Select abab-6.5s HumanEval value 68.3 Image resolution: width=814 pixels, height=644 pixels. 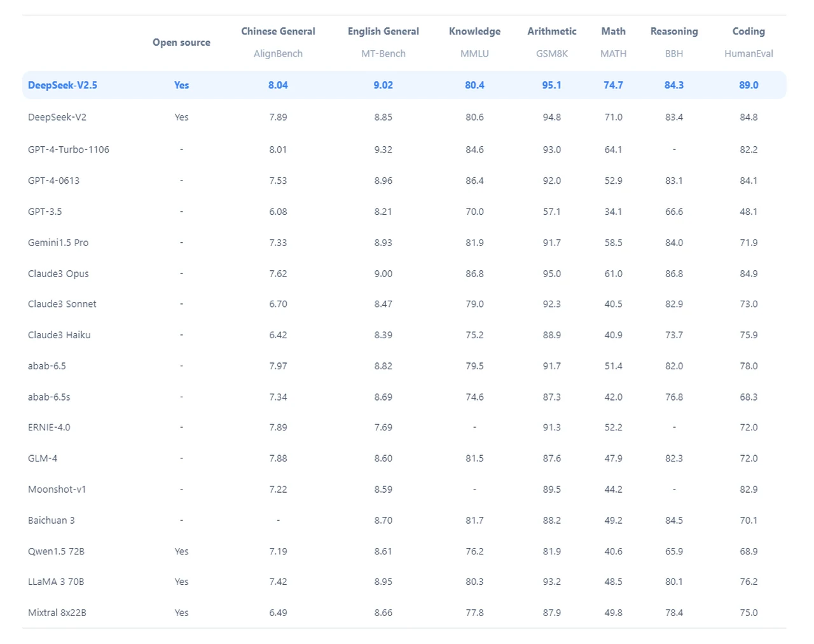click(x=748, y=397)
